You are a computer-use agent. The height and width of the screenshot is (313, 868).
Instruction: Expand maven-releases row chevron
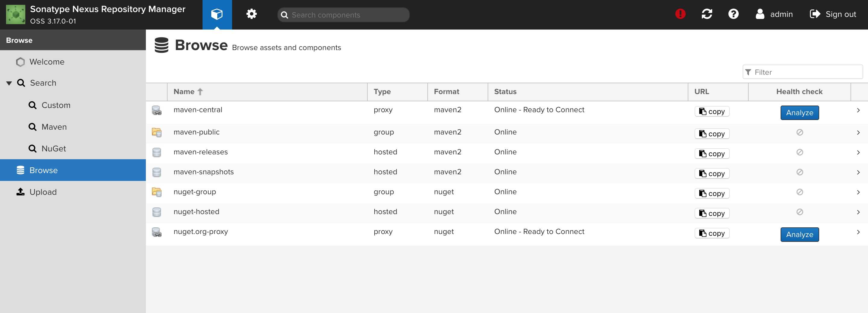tap(858, 153)
